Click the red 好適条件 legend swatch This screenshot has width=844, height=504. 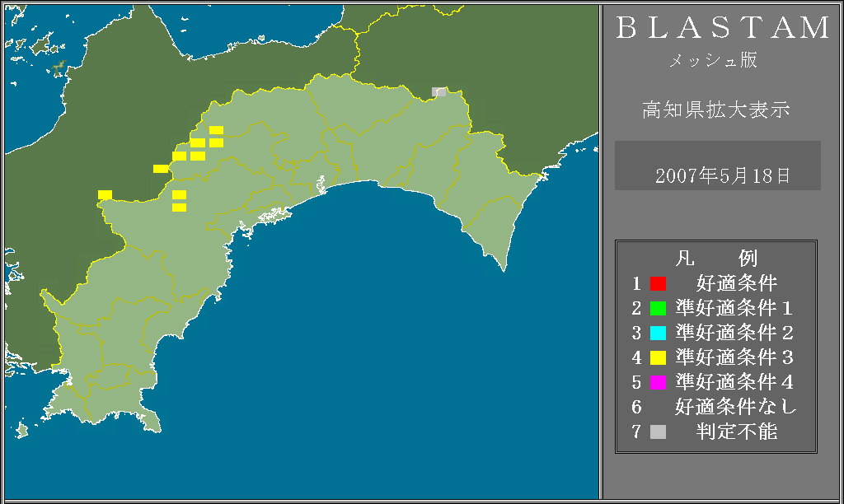pos(658,283)
